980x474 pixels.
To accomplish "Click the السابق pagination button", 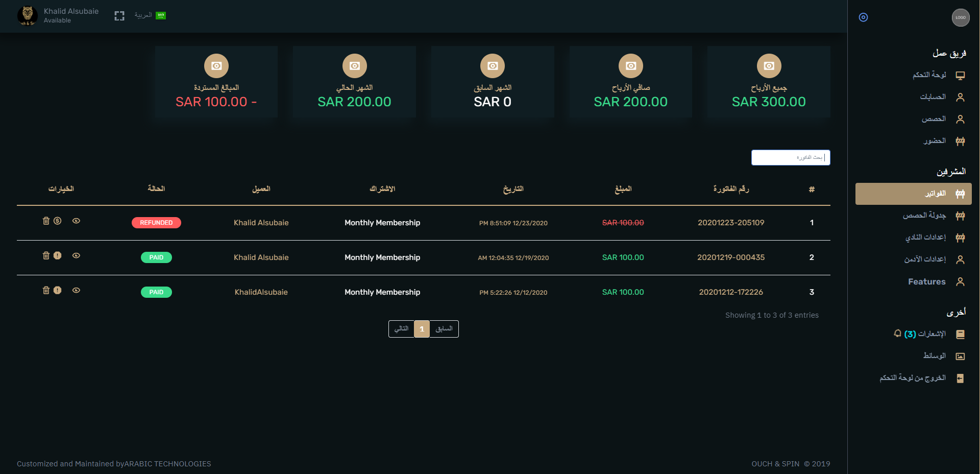I will click(444, 329).
